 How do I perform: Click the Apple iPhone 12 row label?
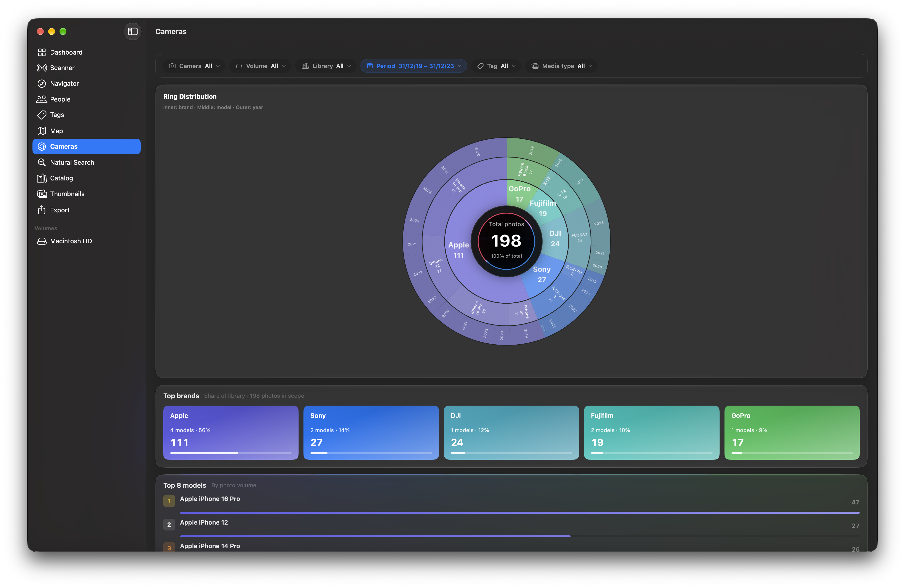click(x=204, y=523)
